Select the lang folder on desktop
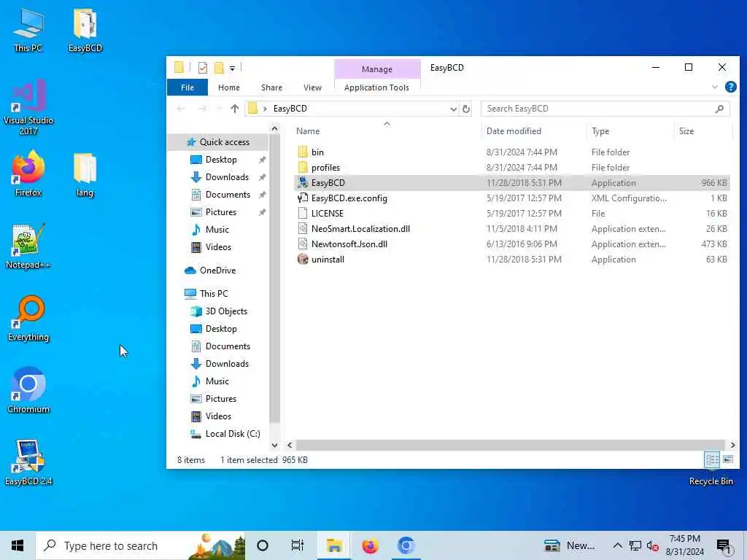747x560 pixels. (85, 175)
